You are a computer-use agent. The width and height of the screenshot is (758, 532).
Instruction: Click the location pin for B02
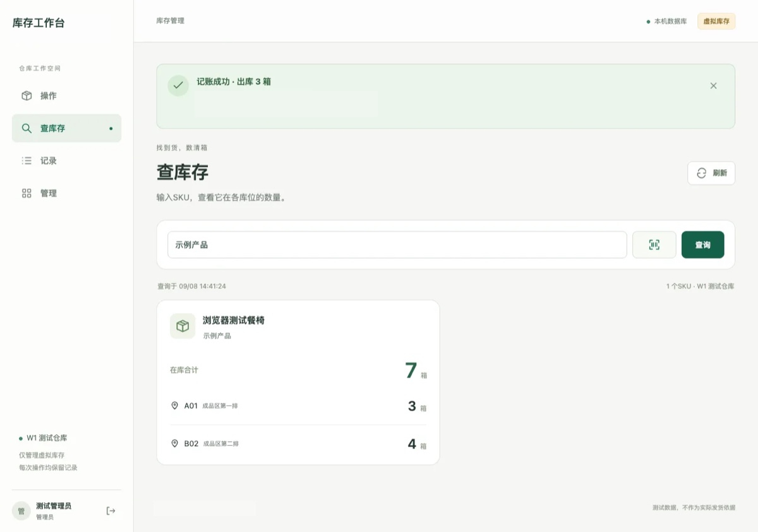click(175, 444)
